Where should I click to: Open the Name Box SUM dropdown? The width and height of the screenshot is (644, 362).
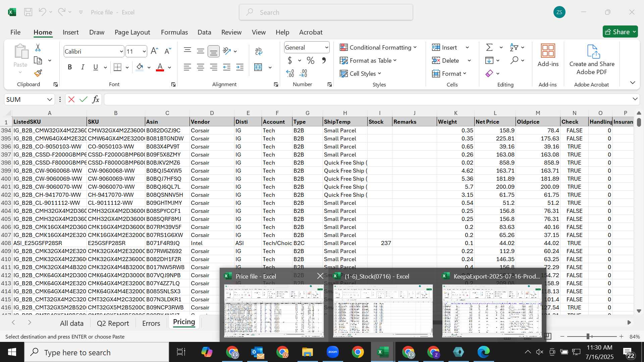click(49, 100)
